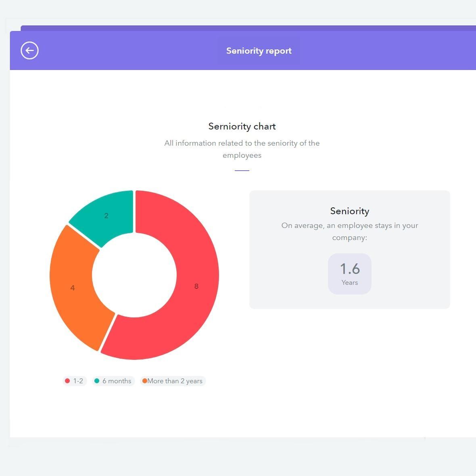Click the average employee stay description text

click(349, 231)
